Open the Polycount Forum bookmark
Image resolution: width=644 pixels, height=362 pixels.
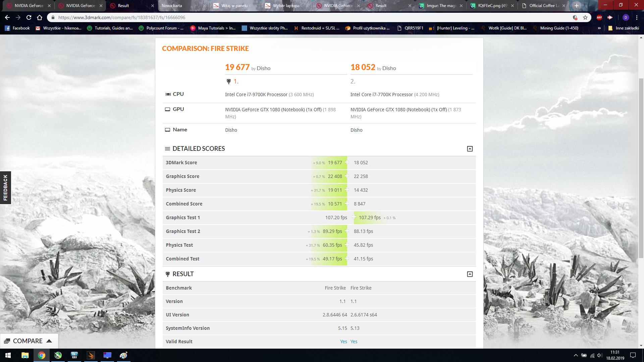pyautogui.click(x=161, y=28)
